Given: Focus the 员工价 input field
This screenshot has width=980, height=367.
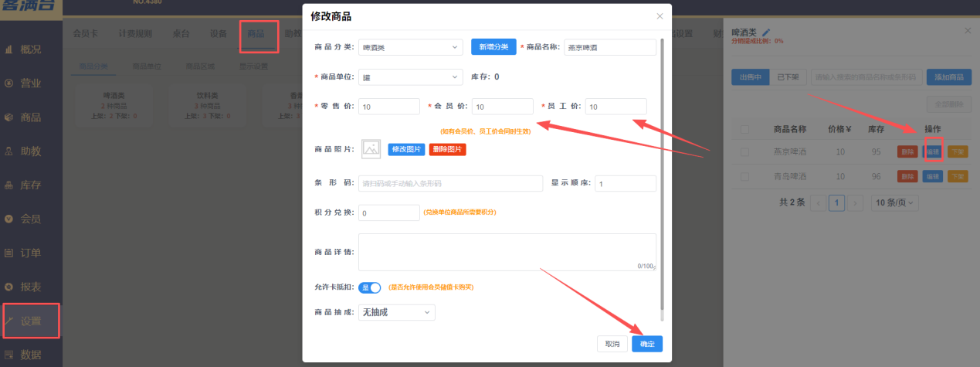Looking at the screenshot, I should point(615,107).
